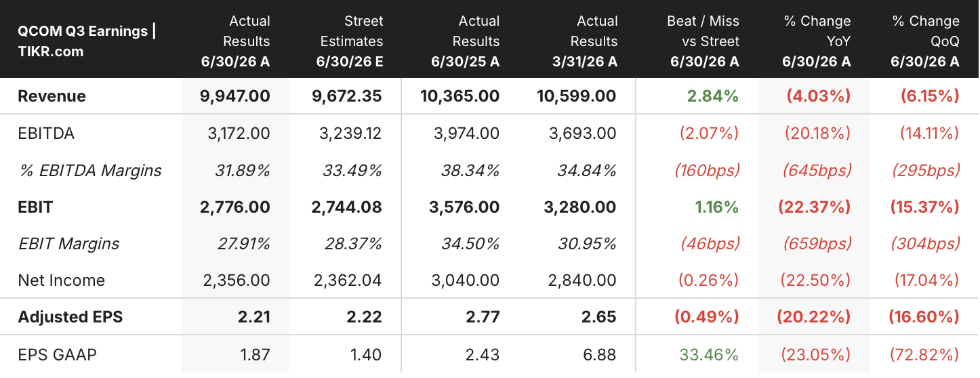Click the Adjusted EPS row label
The height and width of the screenshot is (378, 980).
coord(70,317)
